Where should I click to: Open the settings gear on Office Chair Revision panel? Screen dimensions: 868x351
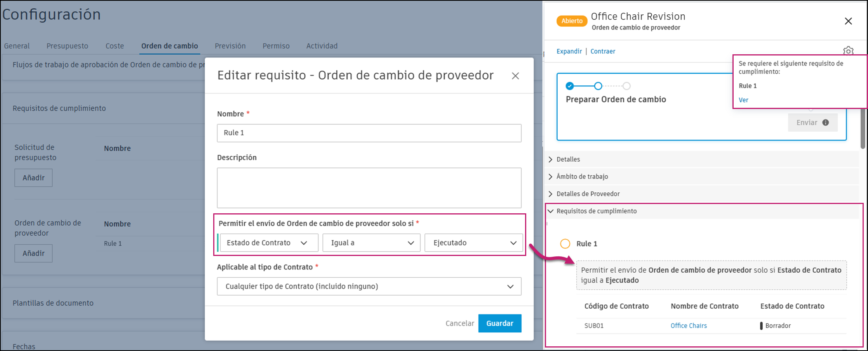click(848, 51)
